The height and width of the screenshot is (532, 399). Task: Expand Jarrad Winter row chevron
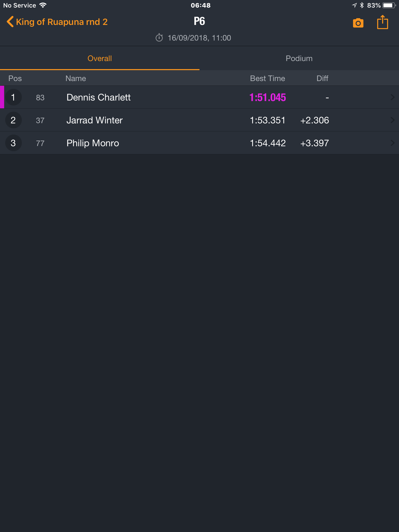[393, 120]
